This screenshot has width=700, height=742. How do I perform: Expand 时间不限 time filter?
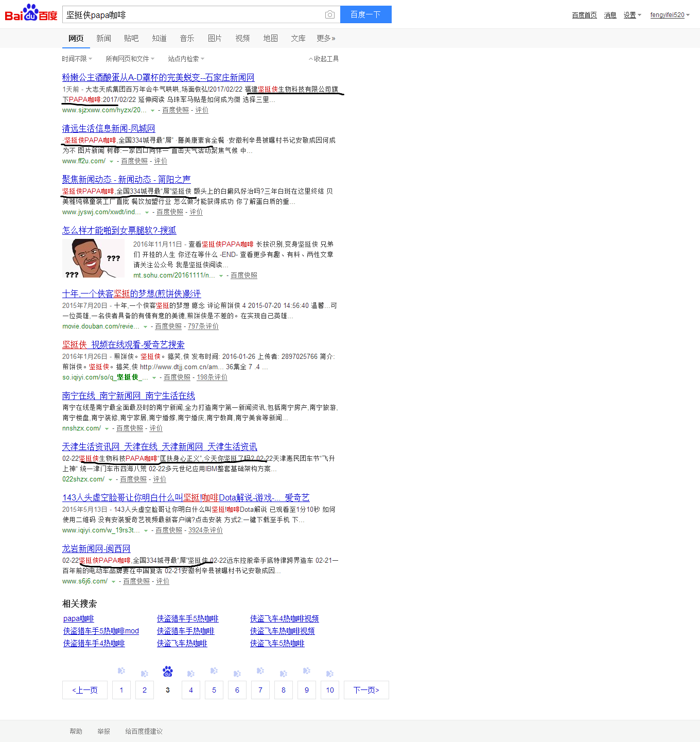point(77,59)
